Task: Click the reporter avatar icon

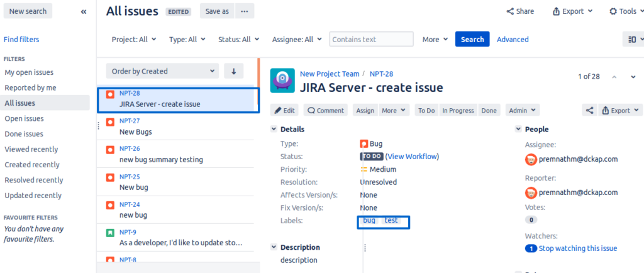Action: [x=531, y=192]
